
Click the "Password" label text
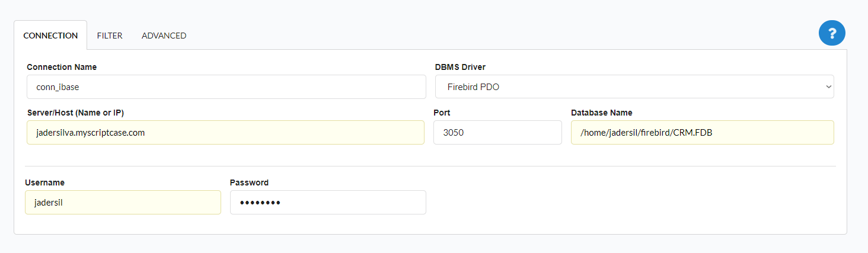tap(249, 182)
